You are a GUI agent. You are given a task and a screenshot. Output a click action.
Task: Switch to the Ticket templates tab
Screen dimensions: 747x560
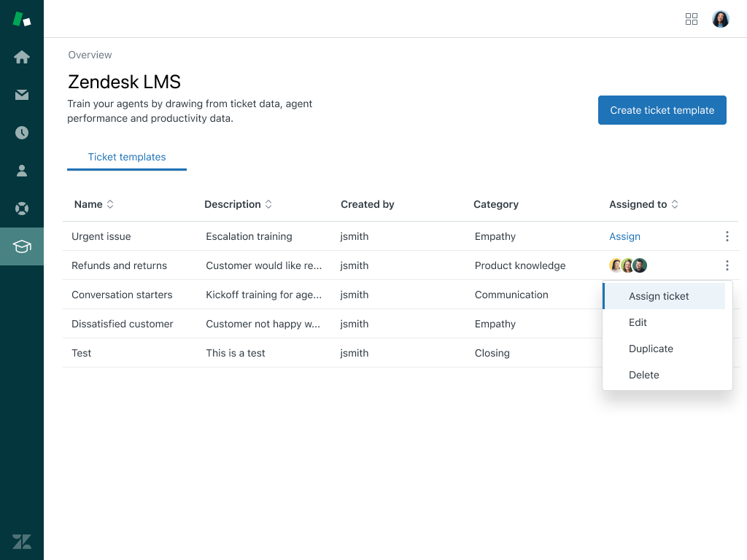[x=126, y=157]
